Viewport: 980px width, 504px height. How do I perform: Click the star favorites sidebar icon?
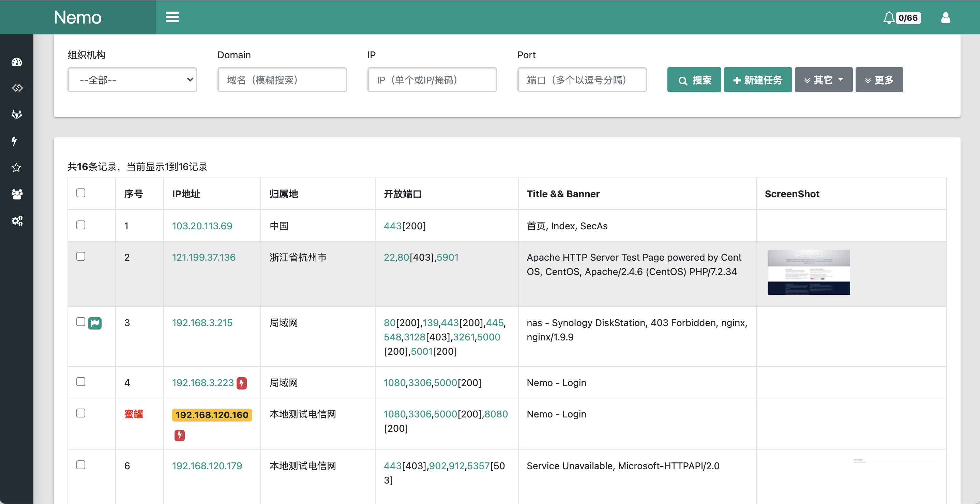pos(16,167)
